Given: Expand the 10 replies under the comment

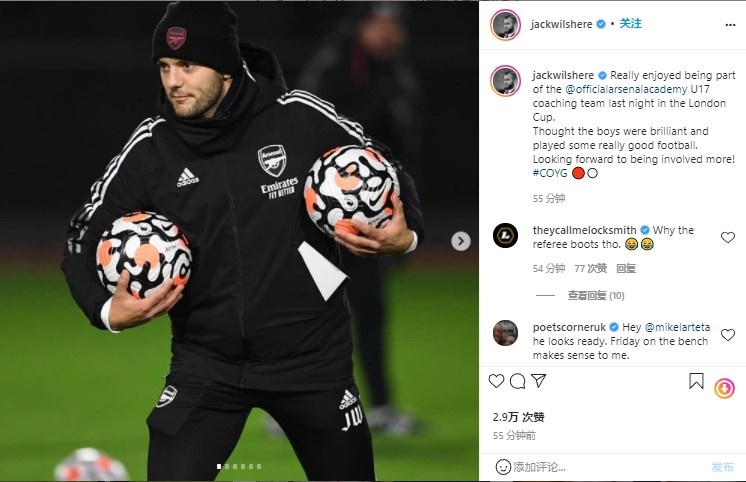Looking at the screenshot, I should point(595,296).
